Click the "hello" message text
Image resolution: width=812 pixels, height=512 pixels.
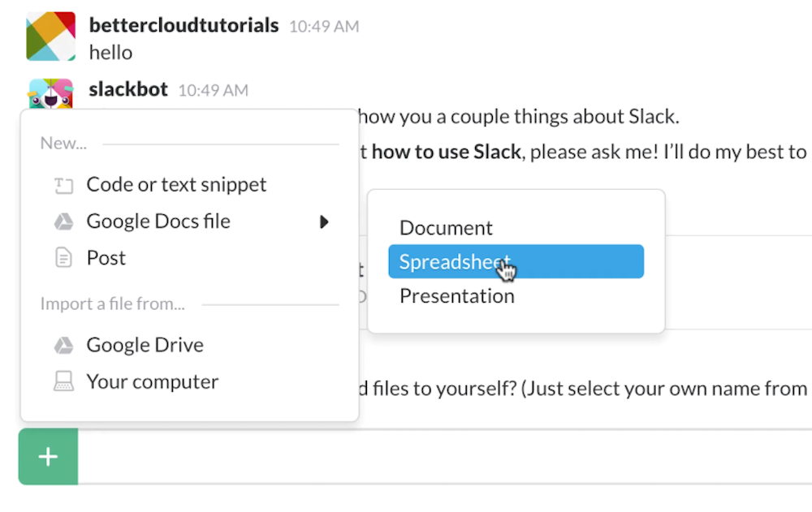(110, 53)
